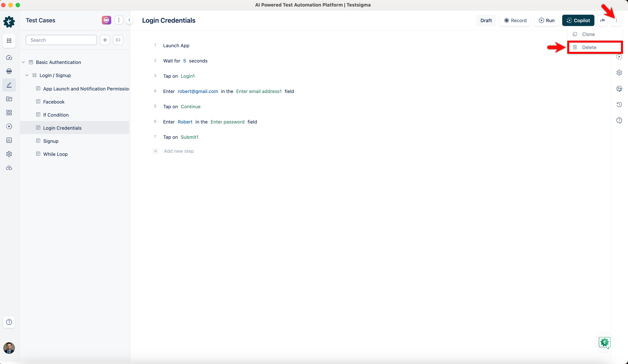Click the Login1 element link
Image resolution: width=628 pixels, height=364 pixels.
tap(188, 76)
